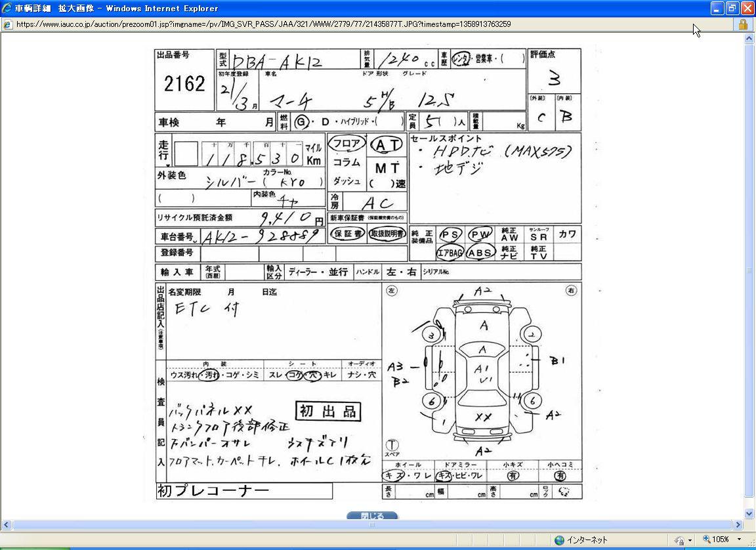Click the security padlock icon in address bar
This screenshot has width=756, height=550.
coord(743,24)
